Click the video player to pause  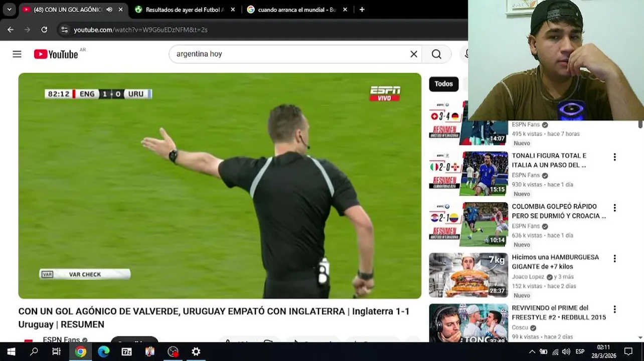coord(220,186)
